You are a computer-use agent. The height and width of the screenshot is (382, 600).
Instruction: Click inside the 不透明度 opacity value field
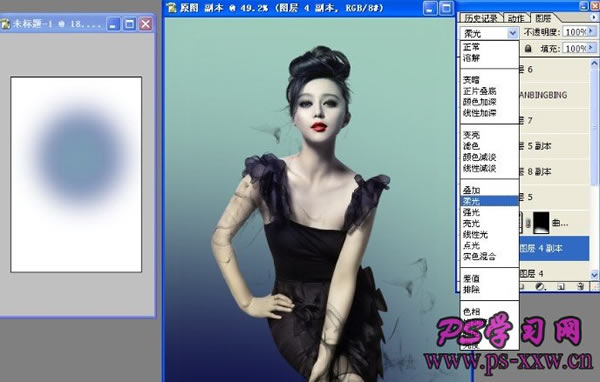tap(575, 32)
